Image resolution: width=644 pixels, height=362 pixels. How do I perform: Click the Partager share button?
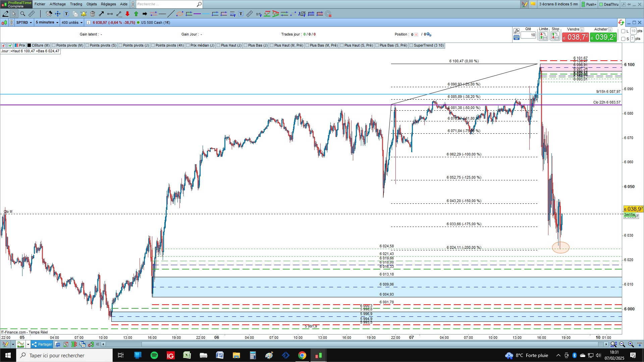[x=42, y=344]
